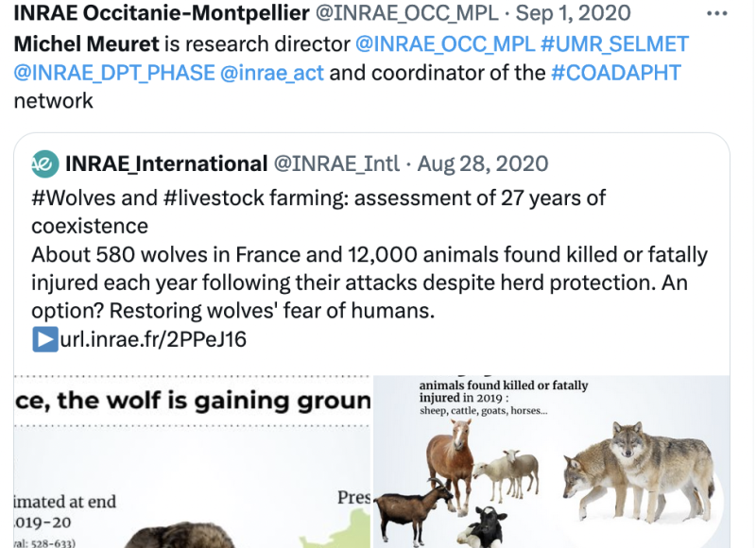Open the Aug 28, 2020 quoted timestamp
This screenshot has width=756, height=548.
pos(483,163)
